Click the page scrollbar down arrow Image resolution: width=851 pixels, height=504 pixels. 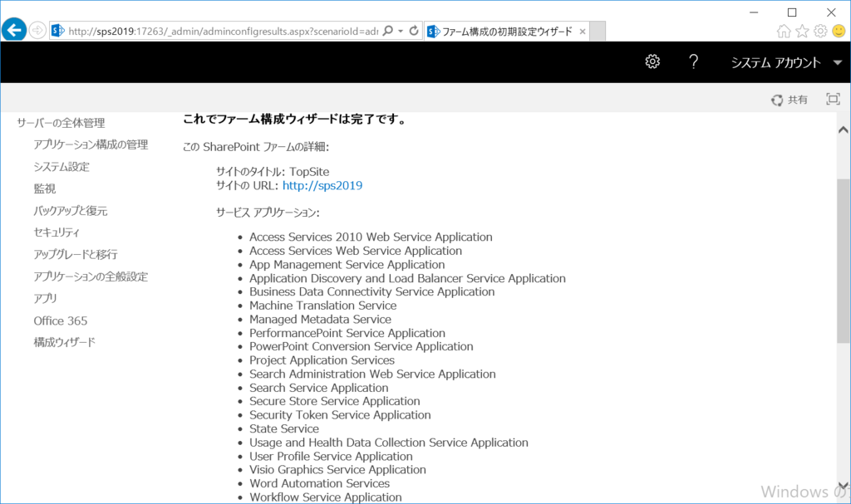(x=843, y=486)
